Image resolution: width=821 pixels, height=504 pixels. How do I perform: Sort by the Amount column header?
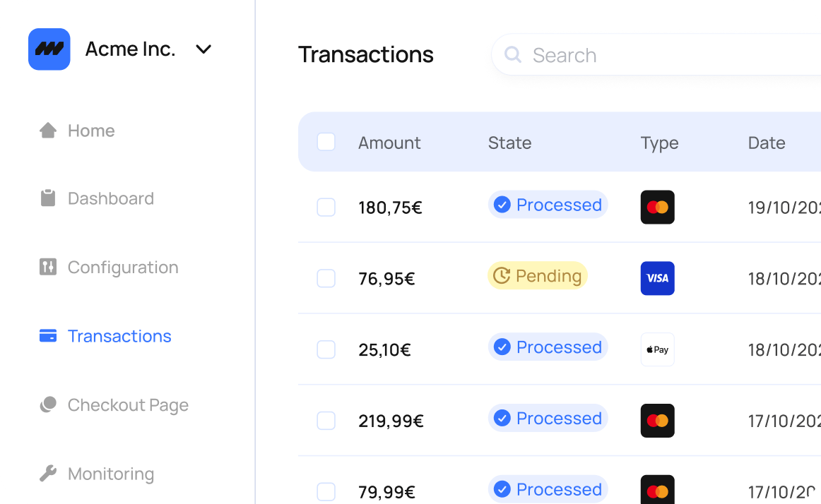point(389,143)
